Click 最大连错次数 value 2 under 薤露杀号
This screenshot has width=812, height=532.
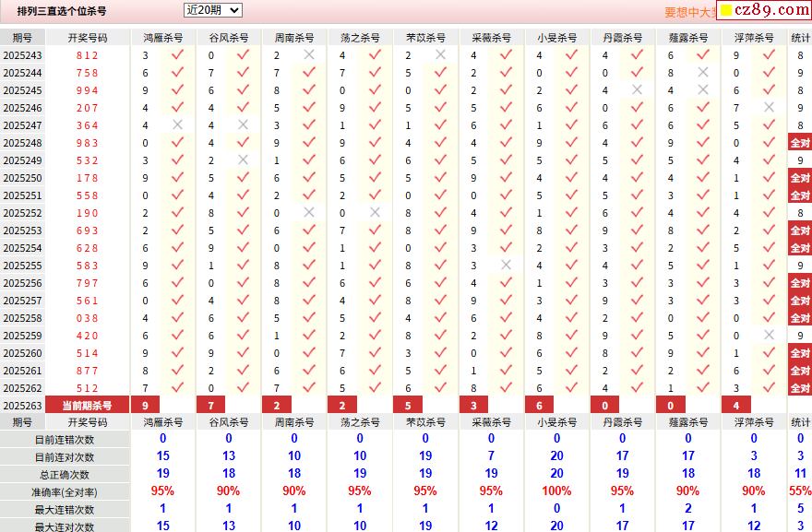point(688,509)
